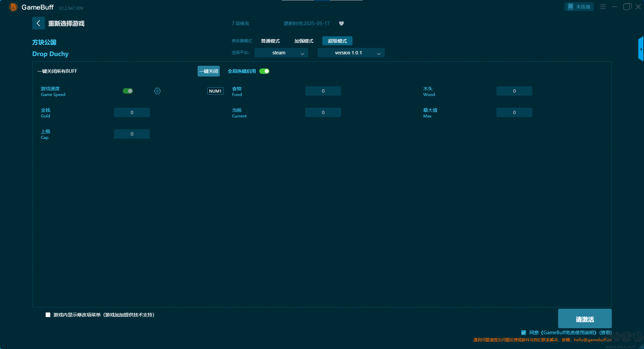Select 普通模式 normal mode tab
644x349 pixels.
[x=270, y=41]
